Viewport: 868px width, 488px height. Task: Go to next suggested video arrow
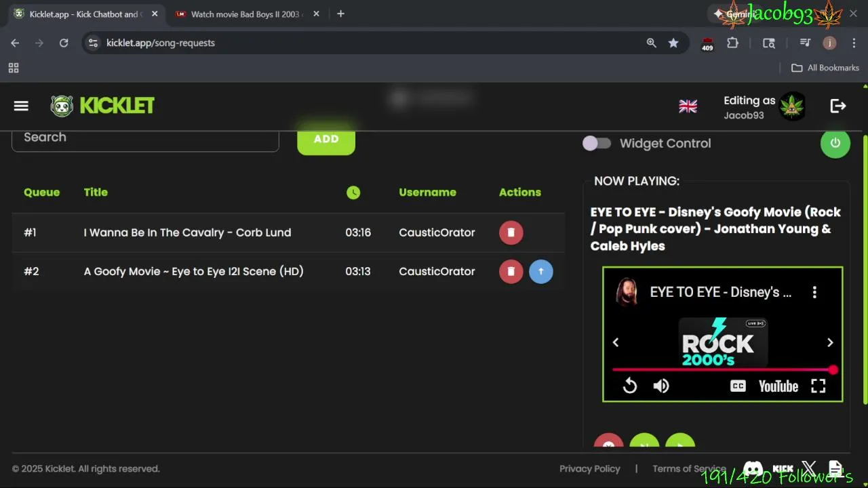coord(830,342)
